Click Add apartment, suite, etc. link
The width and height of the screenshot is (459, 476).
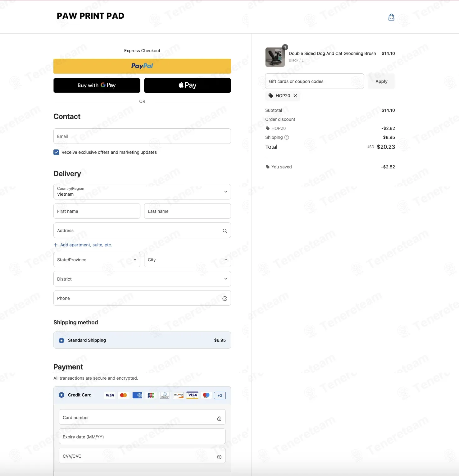[86, 245]
